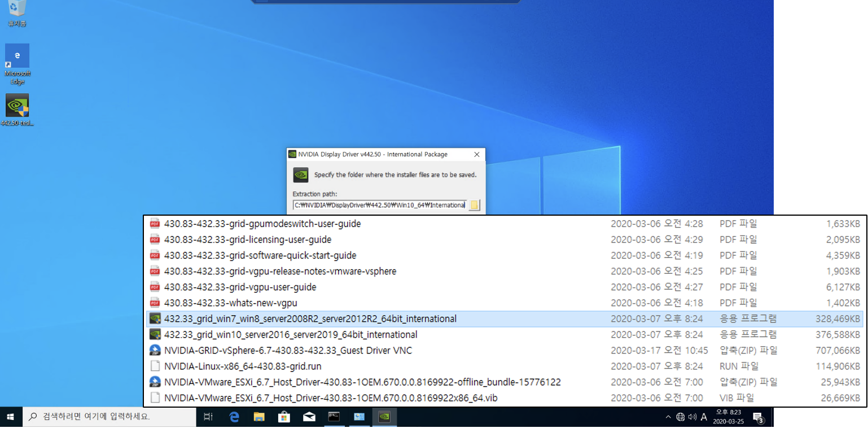Select file name 432.33_grid_win7_win8_server2008R2_server2012R2_64bit_international
This screenshot has width=868, height=428.
[x=310, y=318]
